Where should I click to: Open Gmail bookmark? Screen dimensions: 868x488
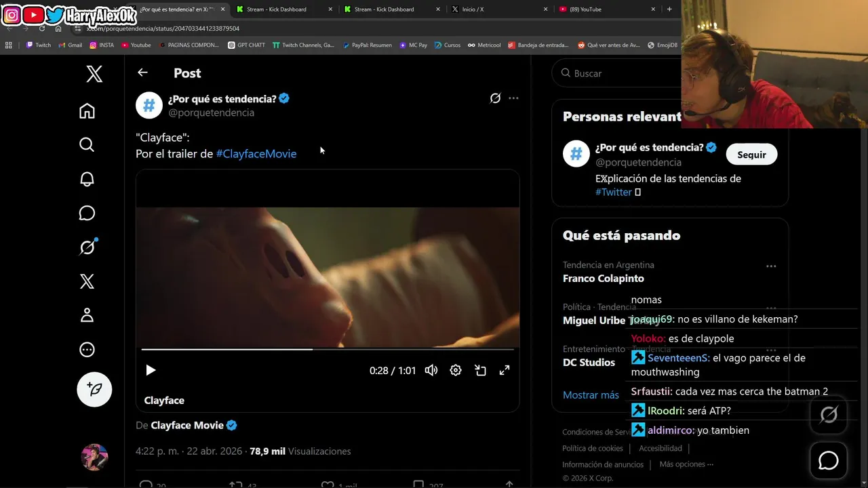point(71,45)
